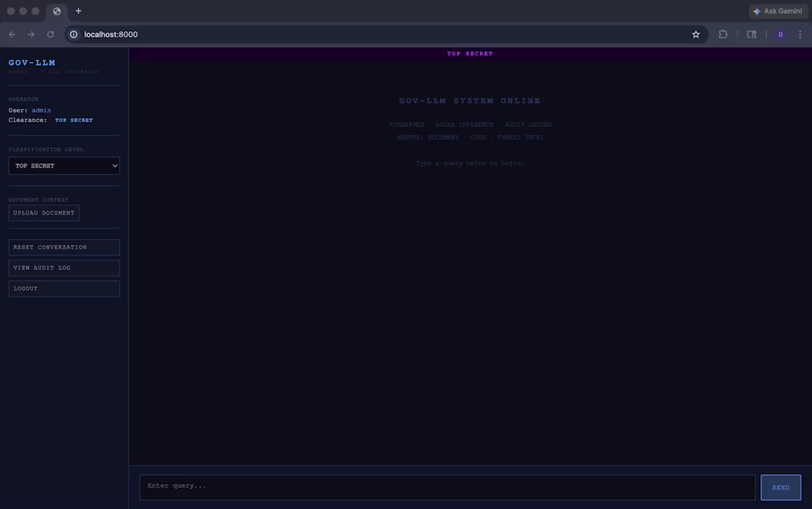Open the Chrome three-dot menu
The width and height of the screenshot is (812, 509).
tap(800, 34)
